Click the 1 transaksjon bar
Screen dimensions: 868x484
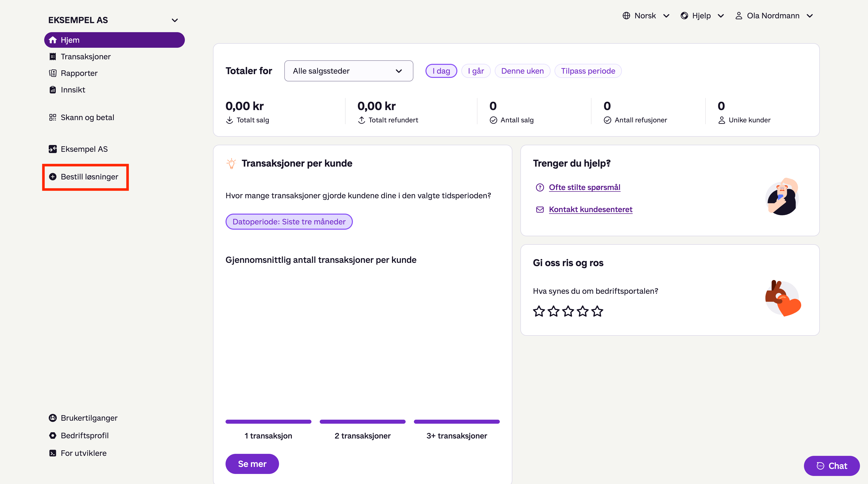click(x=268, y=422)
